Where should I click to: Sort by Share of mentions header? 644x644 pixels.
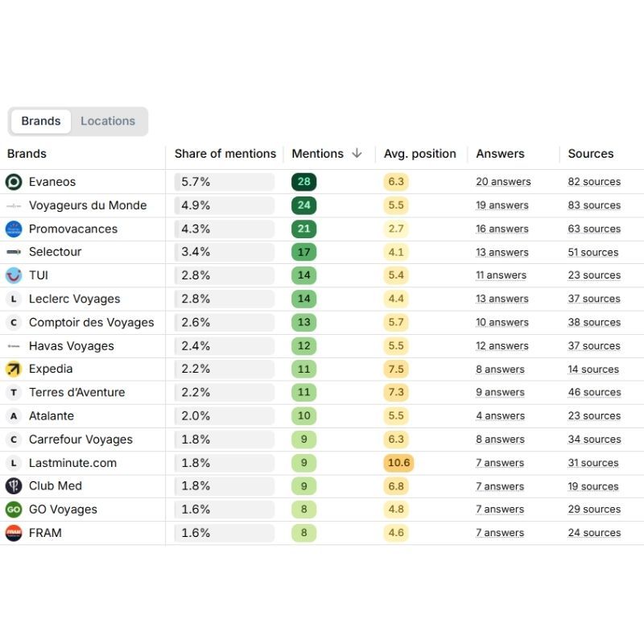point(225,154)
